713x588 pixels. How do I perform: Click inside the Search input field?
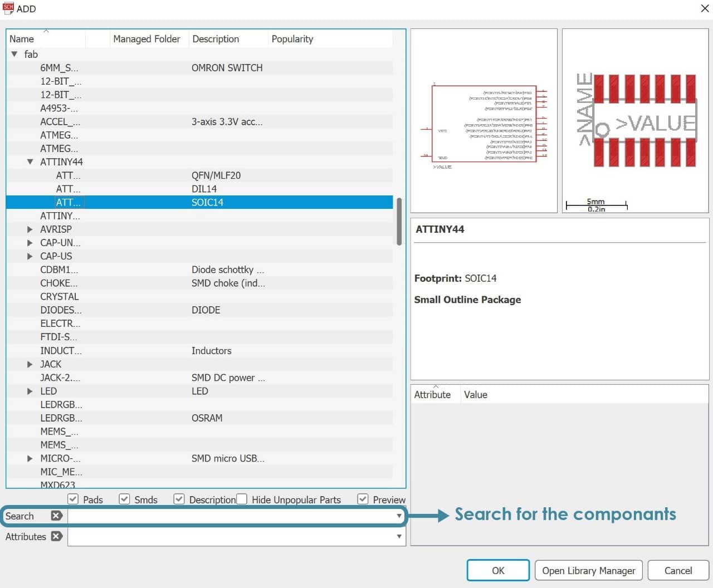pos(231,516)
